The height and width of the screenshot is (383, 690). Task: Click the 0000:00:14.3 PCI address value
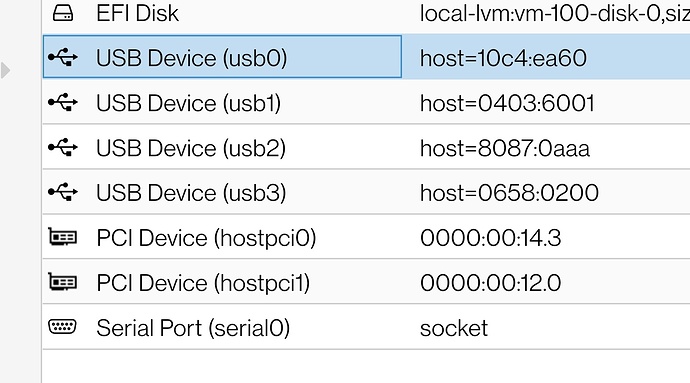tap(490, 238)
